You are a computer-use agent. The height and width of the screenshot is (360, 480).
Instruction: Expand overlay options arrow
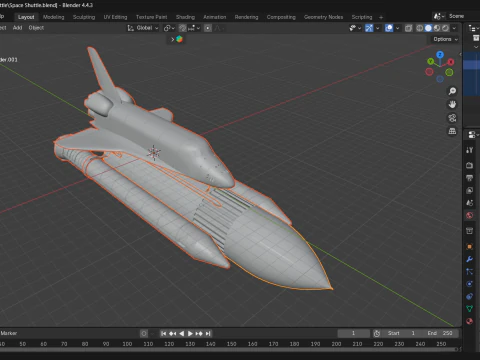[x=397, y=28]
